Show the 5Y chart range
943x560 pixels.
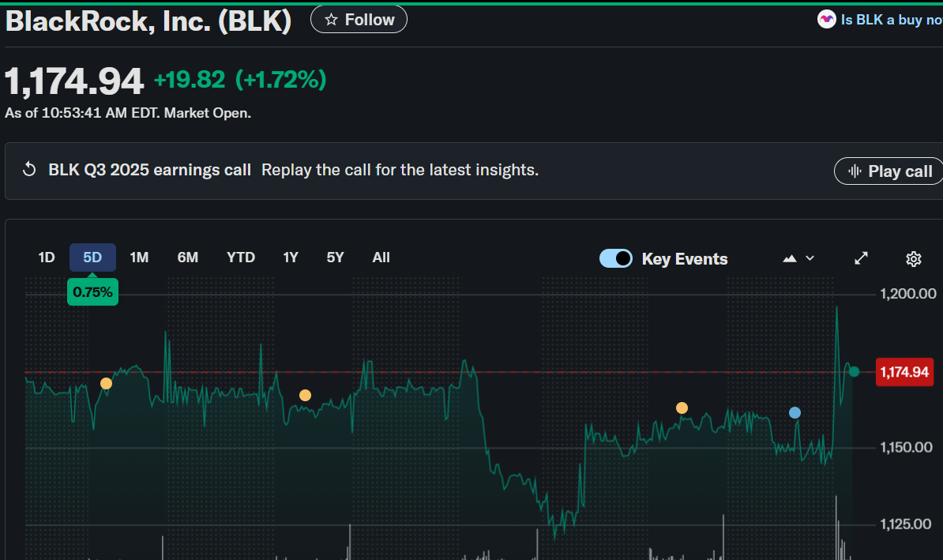tap(336, 257)
